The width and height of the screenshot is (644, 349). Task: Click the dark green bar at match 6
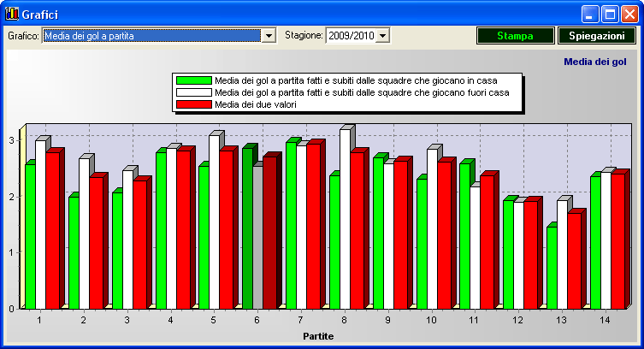pos(247,228)
